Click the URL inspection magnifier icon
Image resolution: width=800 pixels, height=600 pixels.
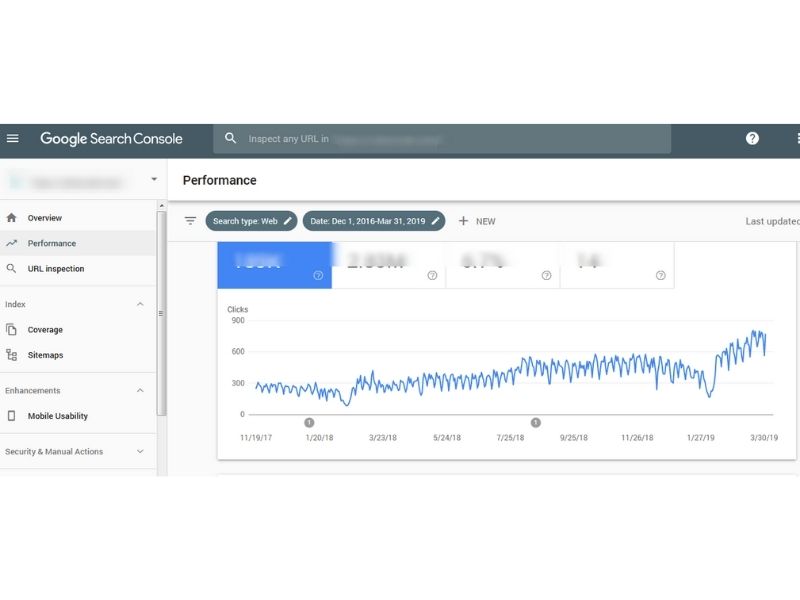11,268
